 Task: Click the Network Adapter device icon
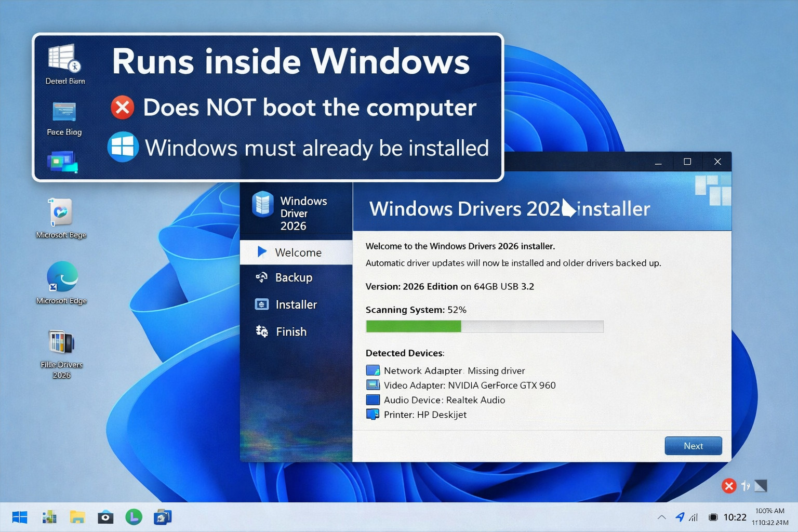pos(373,370)
